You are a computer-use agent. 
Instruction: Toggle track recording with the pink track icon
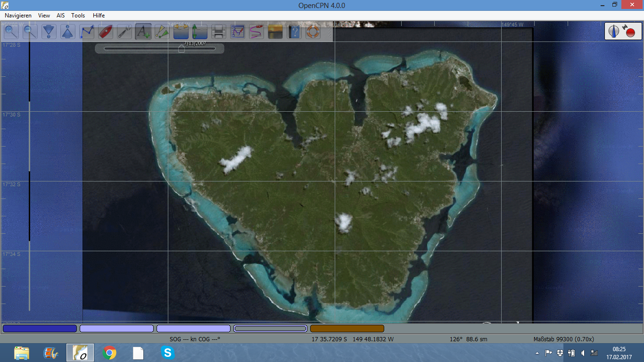[256, 32]
